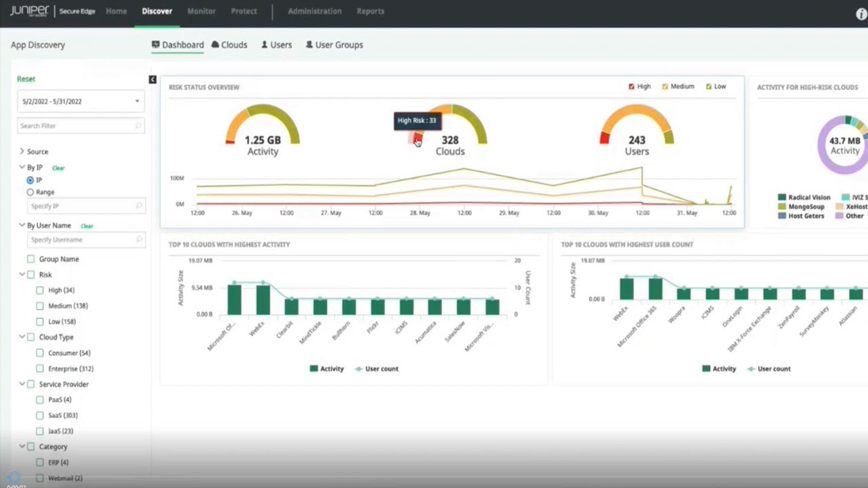Click the Activity risk gauge

click(x=262, y=124)
